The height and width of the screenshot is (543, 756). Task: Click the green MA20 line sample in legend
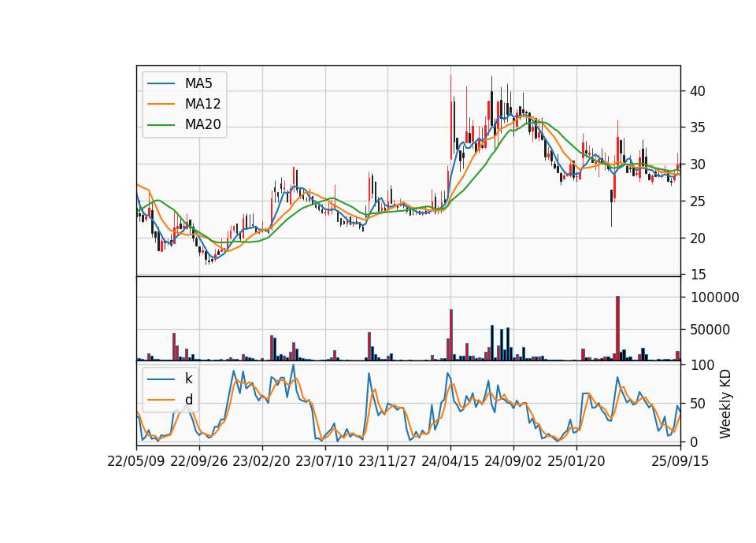(x=161, y=125)
